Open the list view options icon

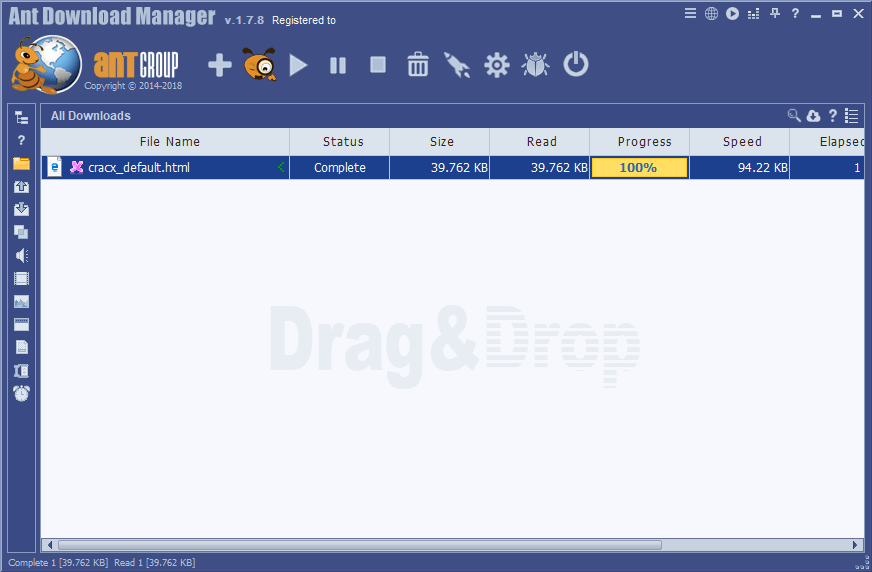click(x=851, y=116)
